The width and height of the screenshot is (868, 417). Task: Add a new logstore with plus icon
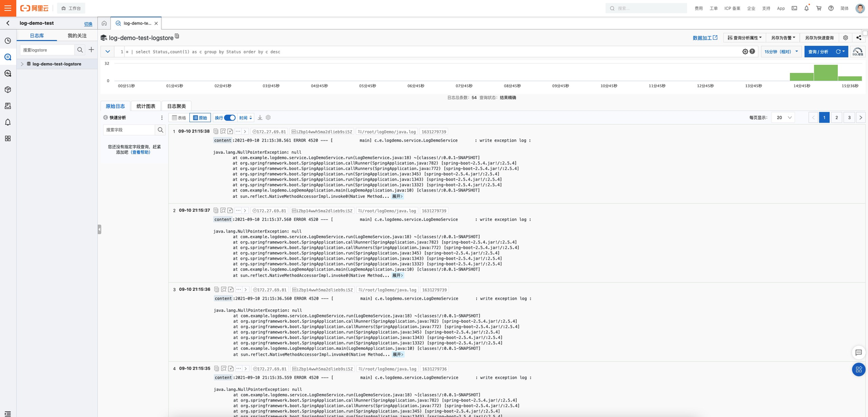pos(91,50)
